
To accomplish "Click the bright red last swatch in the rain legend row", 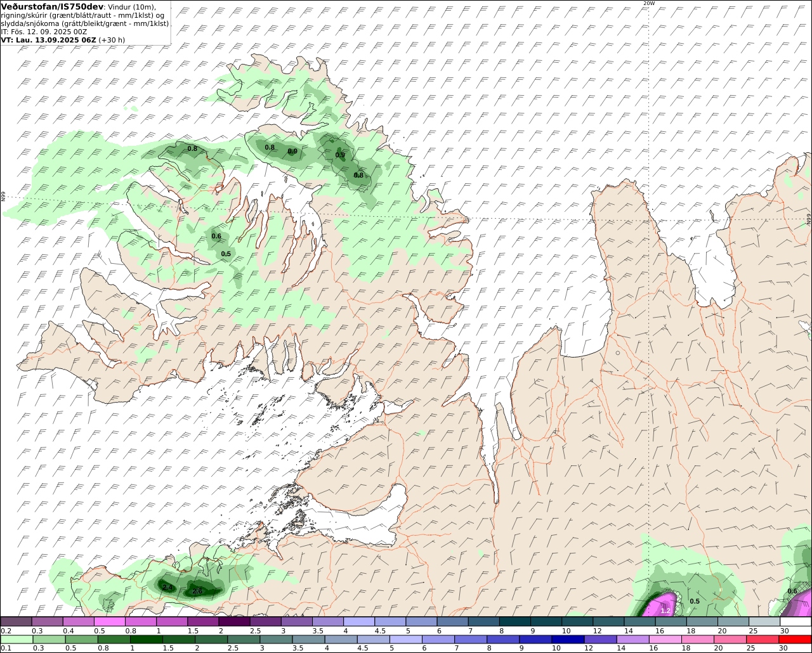I will tap(795, 639).
